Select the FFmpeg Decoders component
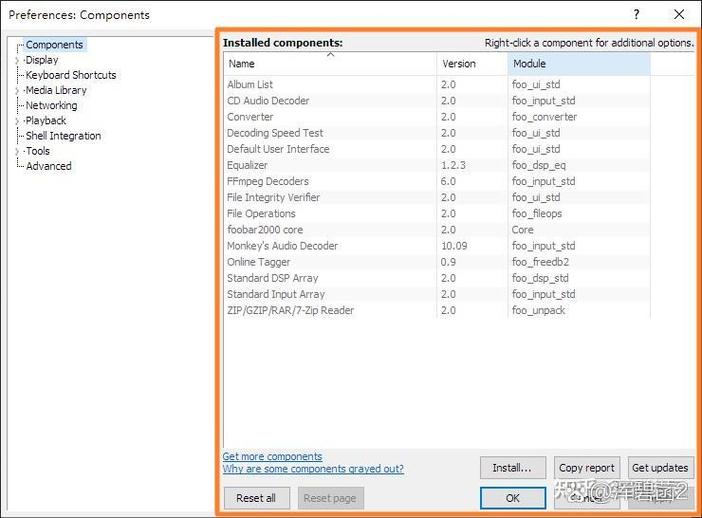This screenshot has width=702, height=518. 437,181
